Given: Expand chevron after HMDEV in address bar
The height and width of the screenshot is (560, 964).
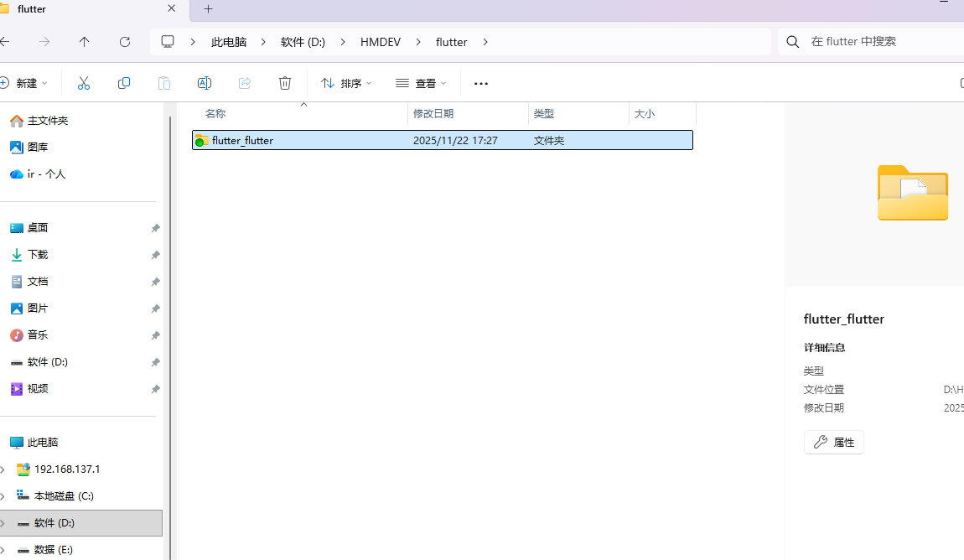Looking at the screenshot, I should [418, 42].
